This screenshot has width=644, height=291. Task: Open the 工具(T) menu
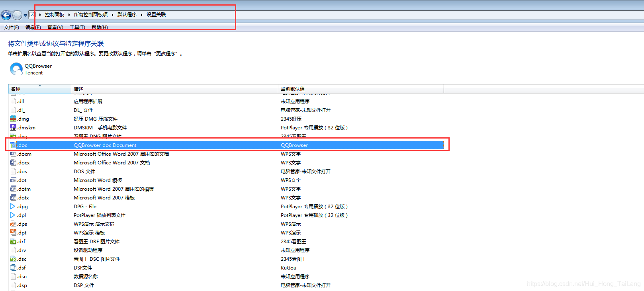(78, 27)
